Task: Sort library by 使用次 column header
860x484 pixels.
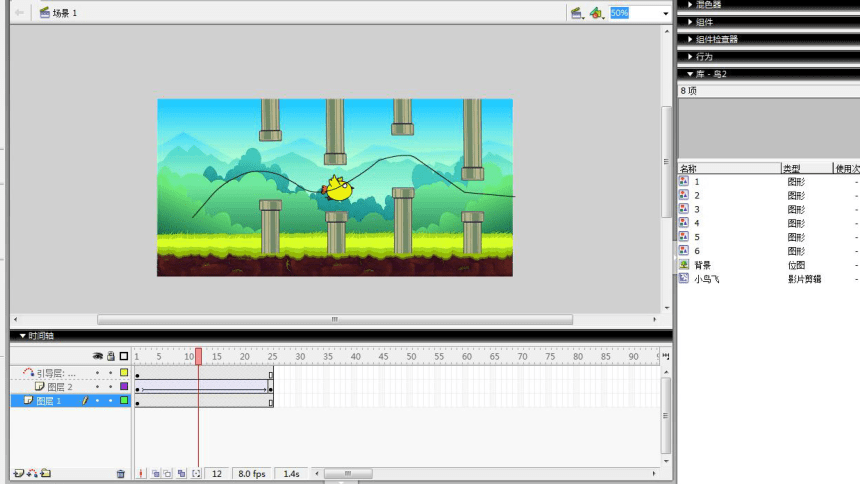Action: [847, 168]
